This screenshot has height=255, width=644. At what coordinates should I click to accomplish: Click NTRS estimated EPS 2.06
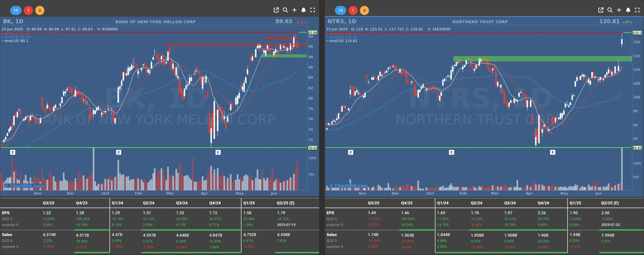click(605, 213)
